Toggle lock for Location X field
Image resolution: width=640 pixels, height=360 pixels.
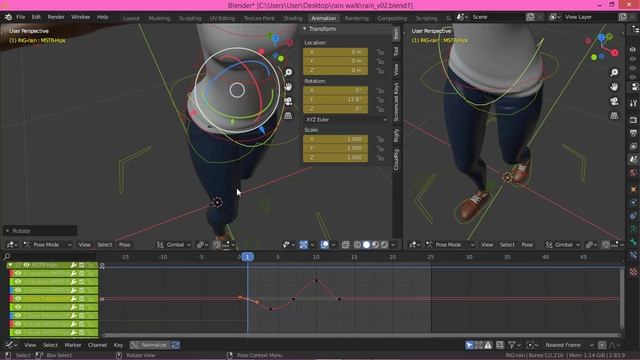point(380,52)
